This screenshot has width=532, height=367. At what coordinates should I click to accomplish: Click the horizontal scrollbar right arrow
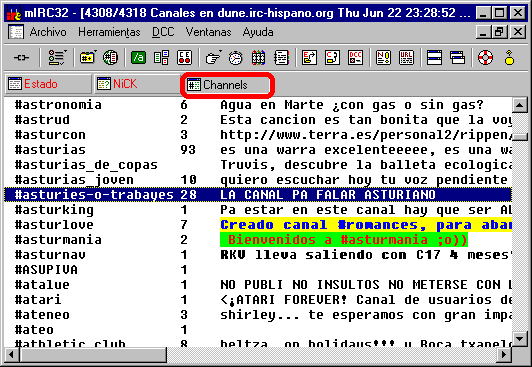[504, 354]
